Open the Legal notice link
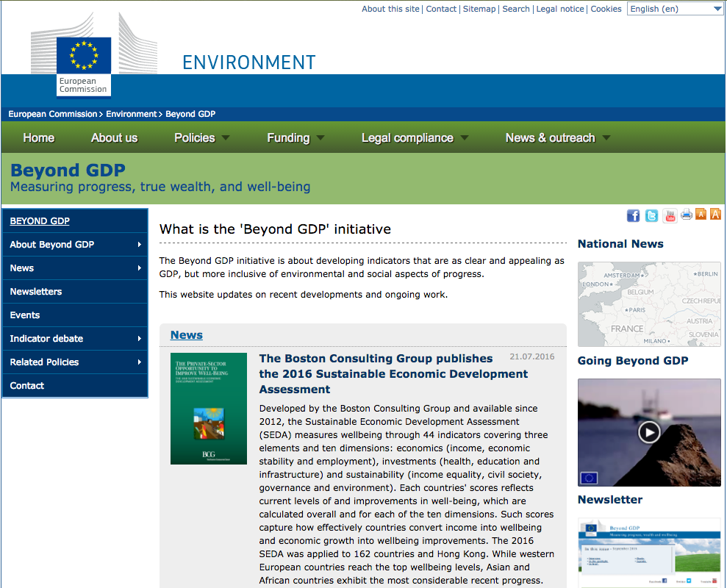The width and height of the screenshot is (727, 588). 560,9
